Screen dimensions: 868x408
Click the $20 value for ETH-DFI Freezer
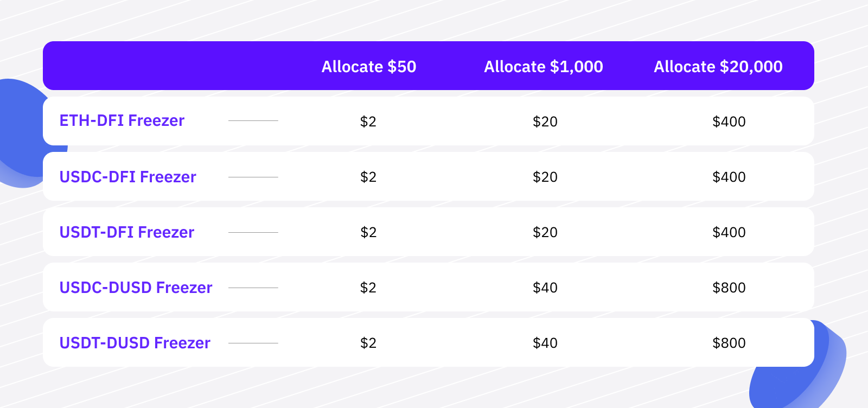[545, 122]
